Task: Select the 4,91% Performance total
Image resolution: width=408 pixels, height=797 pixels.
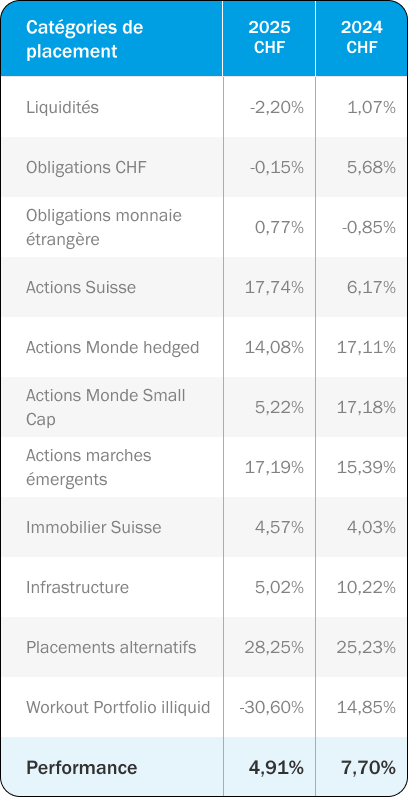Action: click(276, 767)
